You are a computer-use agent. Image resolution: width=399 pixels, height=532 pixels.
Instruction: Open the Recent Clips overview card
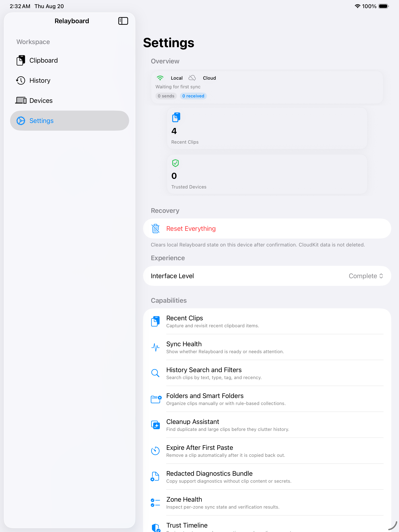[x=267, y=128]
